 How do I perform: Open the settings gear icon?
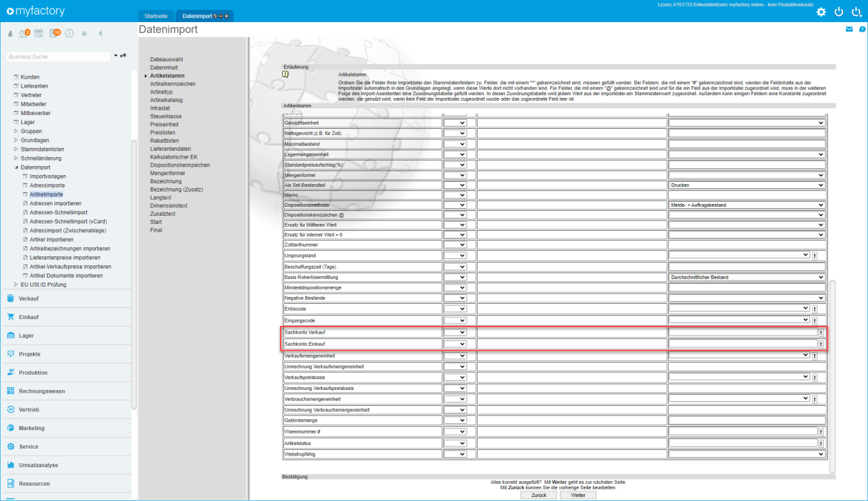tap(820, 12)
